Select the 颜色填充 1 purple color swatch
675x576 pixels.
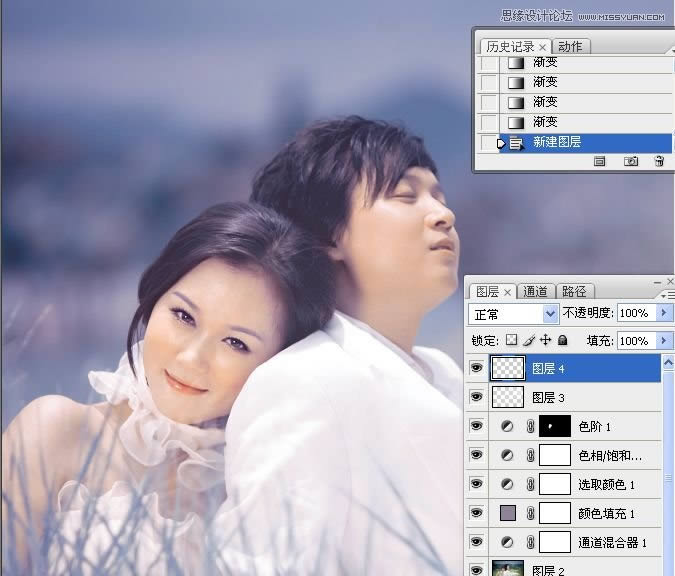point(507,514)
